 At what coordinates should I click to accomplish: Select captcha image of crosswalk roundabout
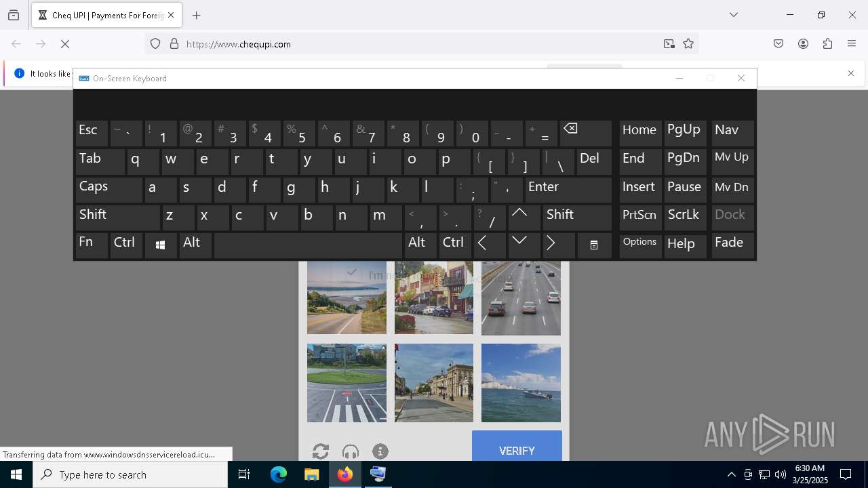coord(347,383)
